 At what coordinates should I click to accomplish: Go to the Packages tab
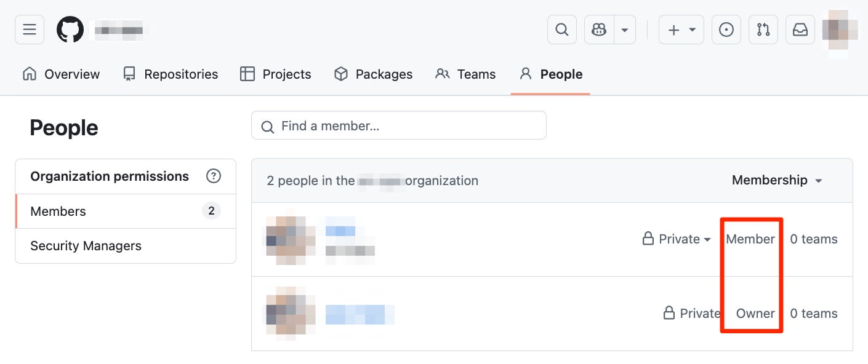(373, 74)
